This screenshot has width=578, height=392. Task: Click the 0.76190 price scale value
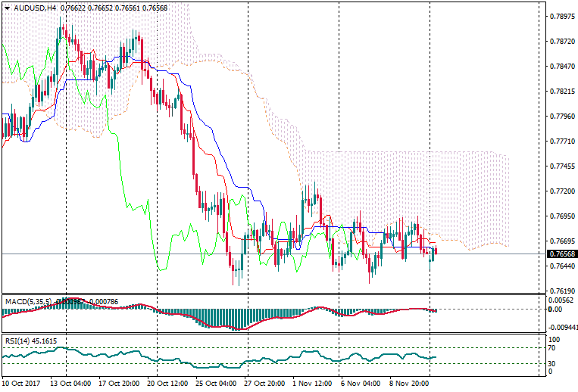560,291
